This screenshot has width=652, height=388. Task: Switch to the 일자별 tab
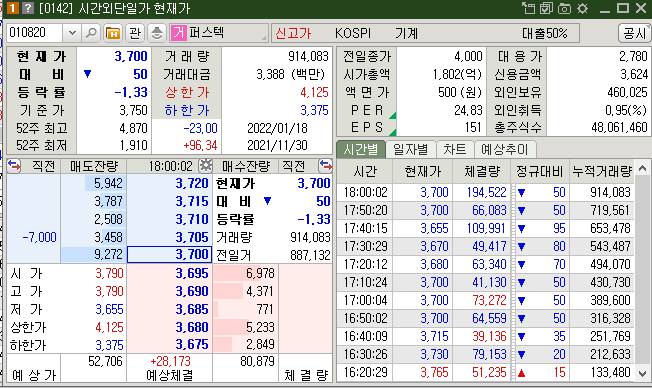pyautogui.click(x=410, y=149)
